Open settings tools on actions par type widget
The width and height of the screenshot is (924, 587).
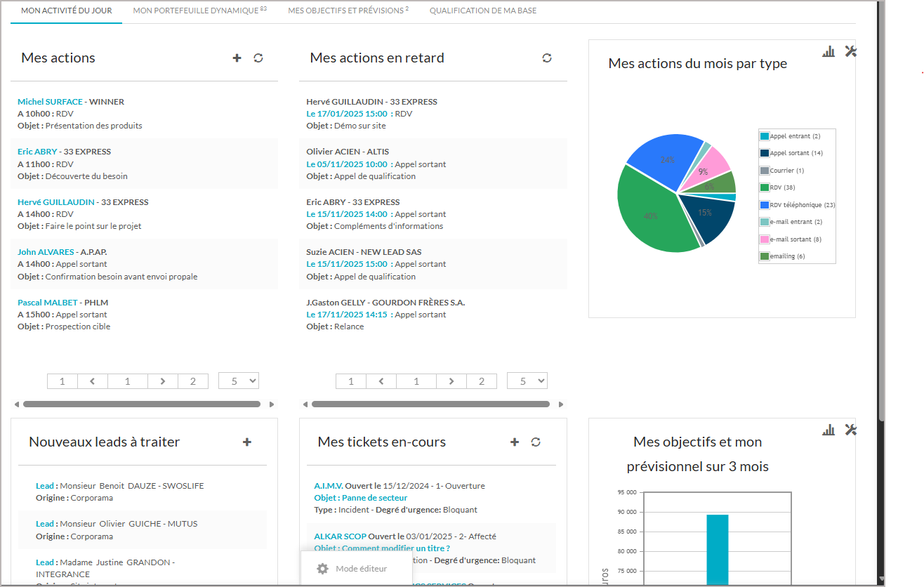[850, 51]
